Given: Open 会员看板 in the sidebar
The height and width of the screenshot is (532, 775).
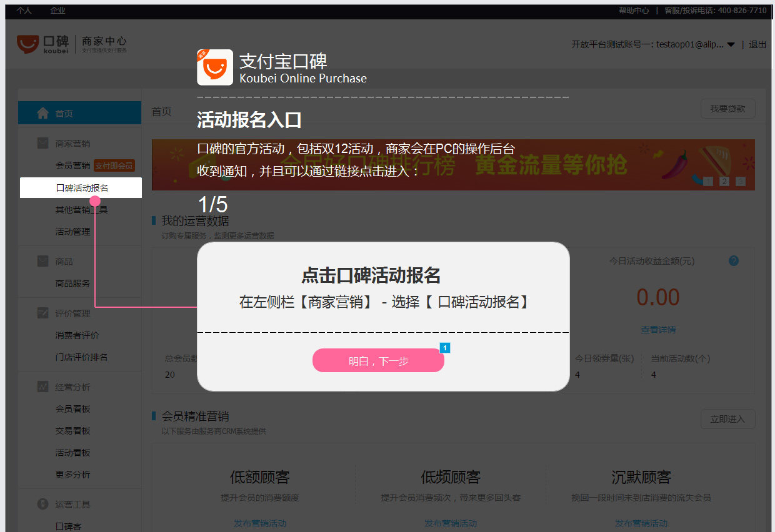Looking at the screenshot, I should [x=72, y=409].
